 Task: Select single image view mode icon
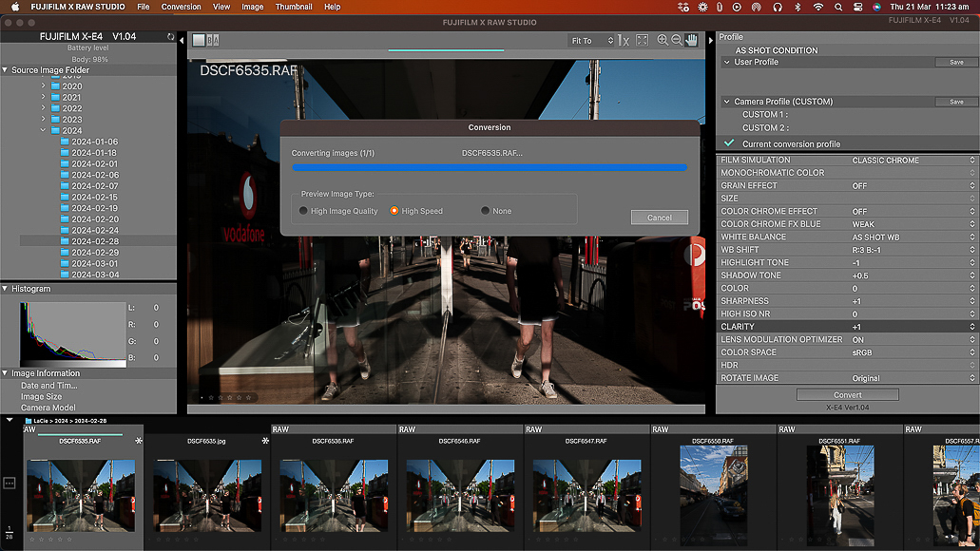coord(199,40)
